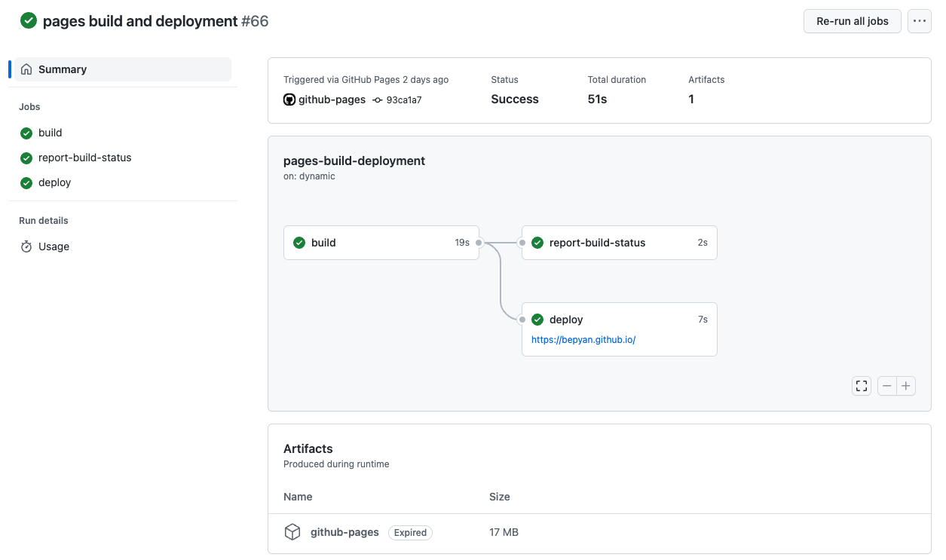Open the three-dot more options menu

tap(919, 21)
